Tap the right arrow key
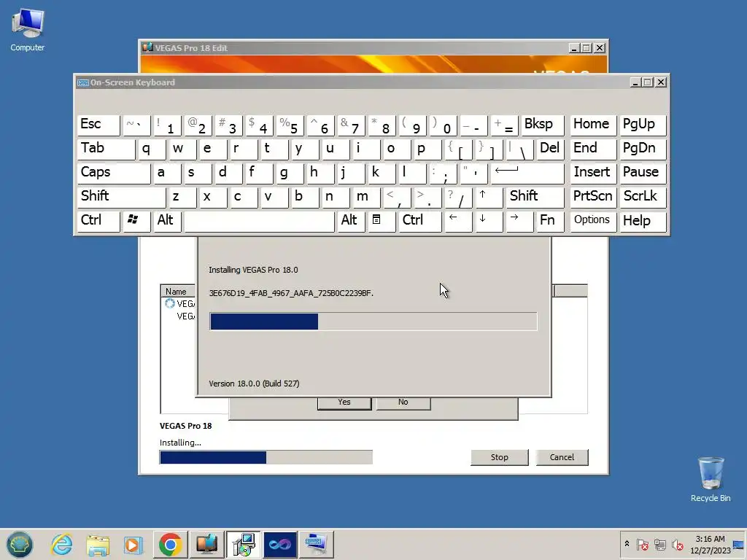 point(519,220)
